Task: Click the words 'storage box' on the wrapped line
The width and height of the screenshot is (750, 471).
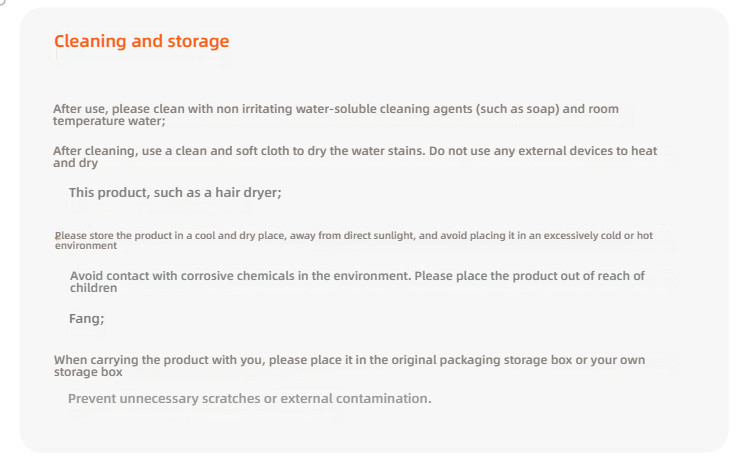Action: (88, 372)
